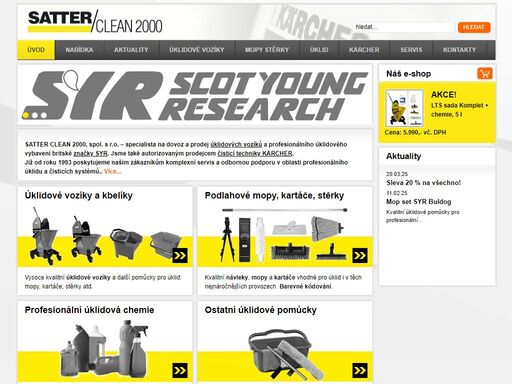Select the third banner slider dot
This screenshot has height=384, width=512.
pos(44,115)
